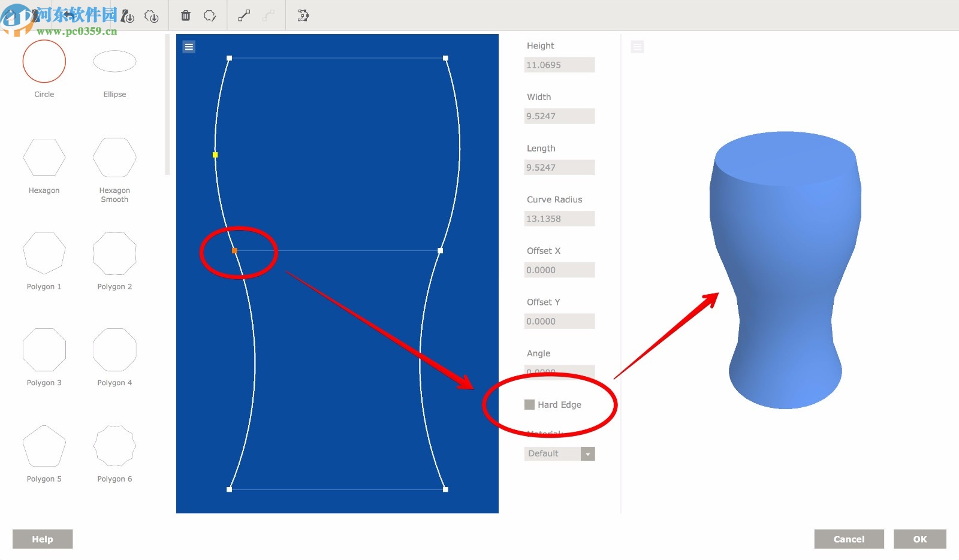Choose the Polygon 5 shape
The width and height of the screenshot is (959, 560).
click(x=44, y=446)
